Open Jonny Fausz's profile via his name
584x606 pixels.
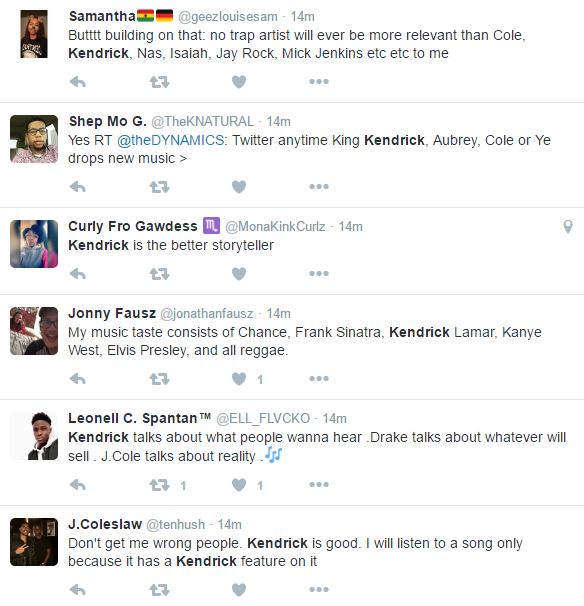[x=112, y=313]
